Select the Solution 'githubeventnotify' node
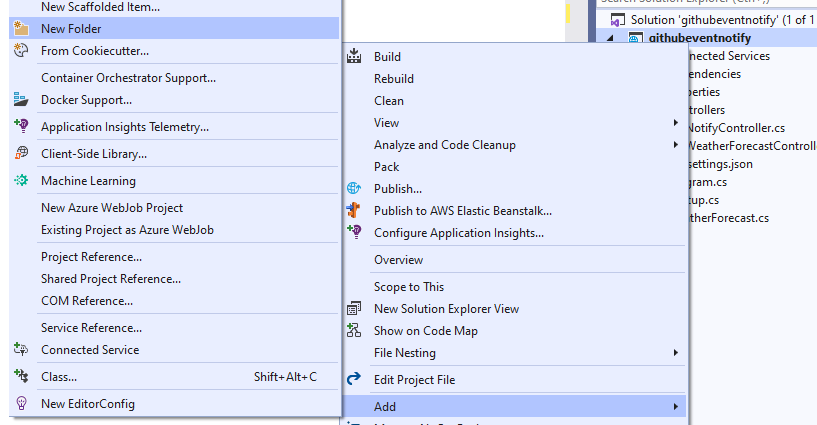 point(723,20)
